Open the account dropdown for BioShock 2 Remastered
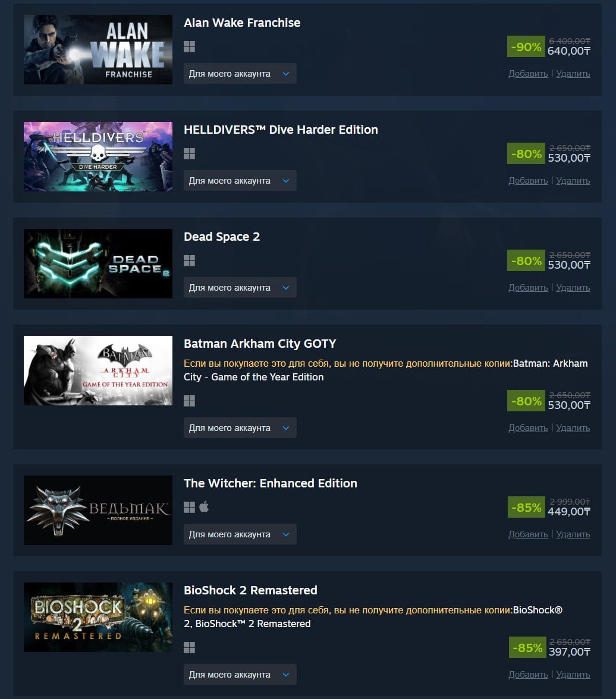The width and height of the screenshot is (616, 699). (x=240, y=675)
